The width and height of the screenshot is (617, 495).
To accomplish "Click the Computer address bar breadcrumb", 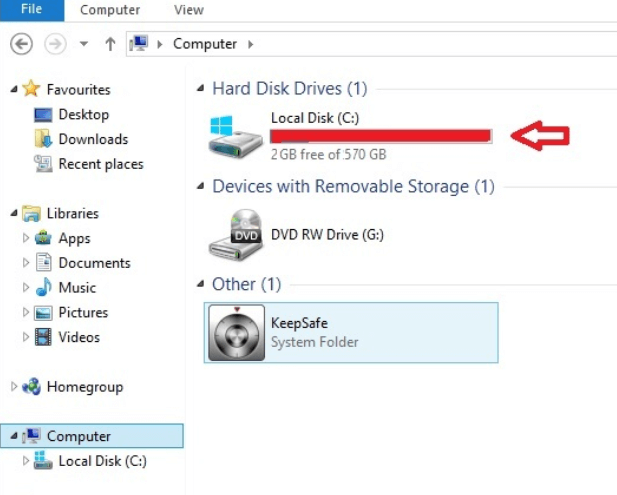I will click(205, 44).
